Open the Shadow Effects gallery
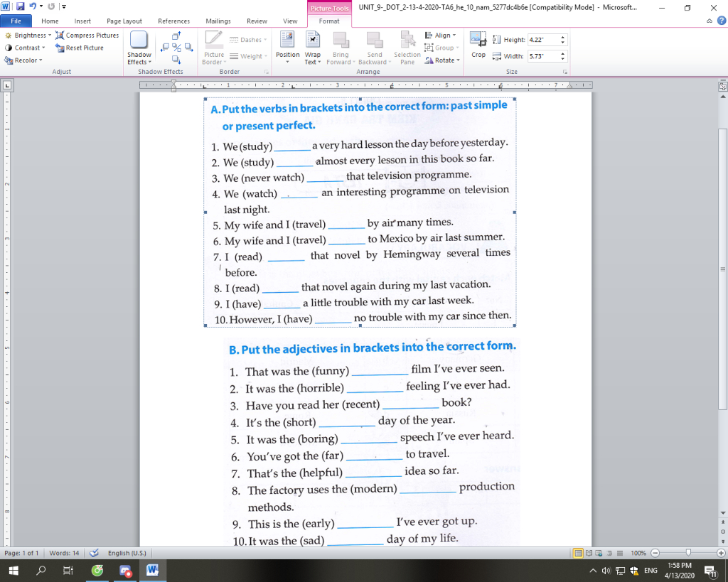This screenshot has height=582, width=728. (x=139, y=48)
